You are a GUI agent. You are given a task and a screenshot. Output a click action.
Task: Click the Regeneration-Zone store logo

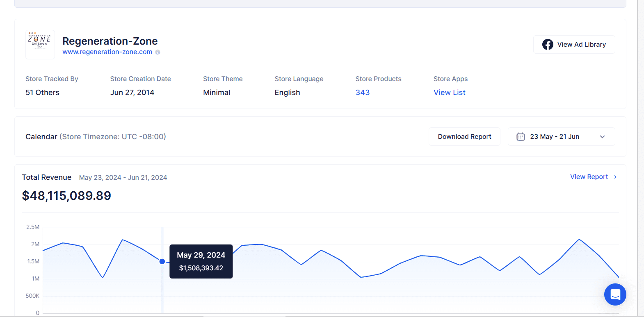point(40,44)
